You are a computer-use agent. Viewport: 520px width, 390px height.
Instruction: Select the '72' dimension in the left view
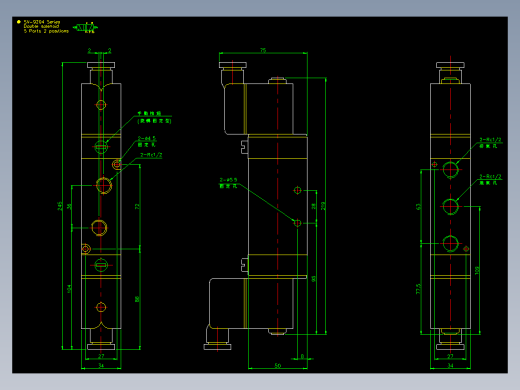[137, 206]
